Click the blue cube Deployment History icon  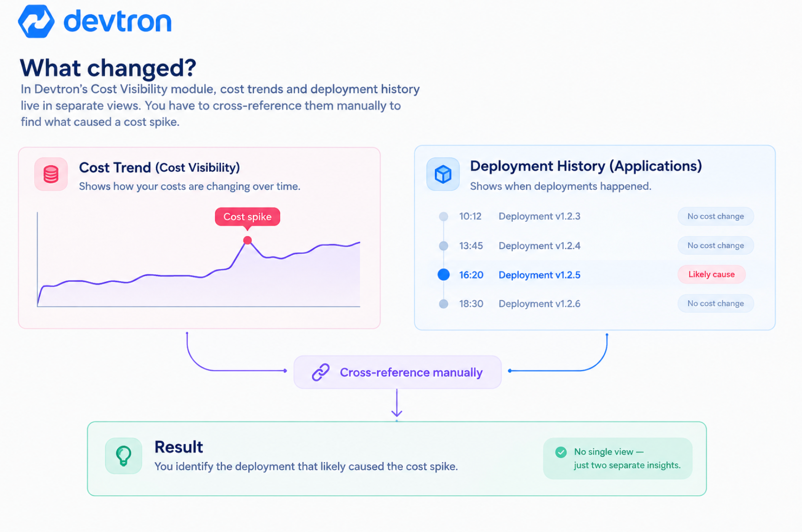[443, 174]
